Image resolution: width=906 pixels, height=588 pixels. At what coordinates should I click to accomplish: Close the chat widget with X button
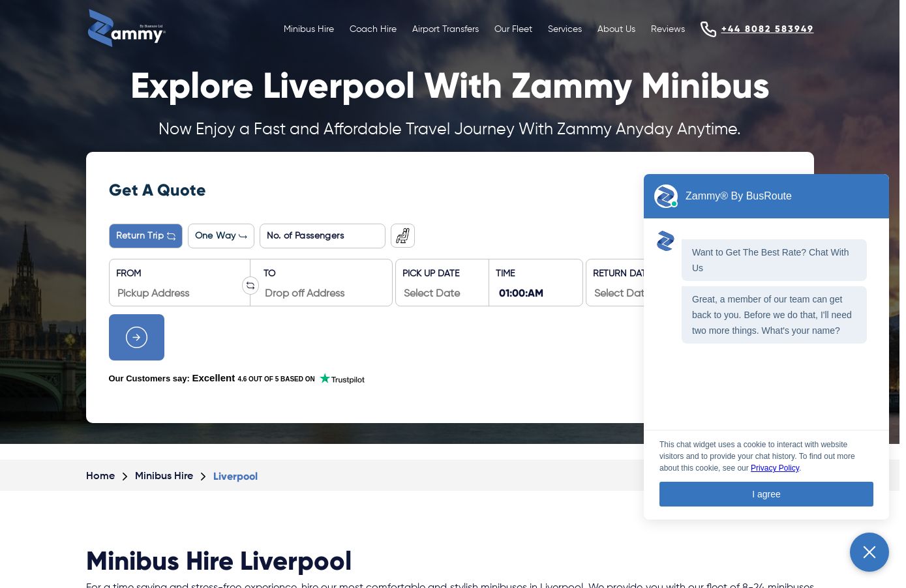(x=869, y=552)
